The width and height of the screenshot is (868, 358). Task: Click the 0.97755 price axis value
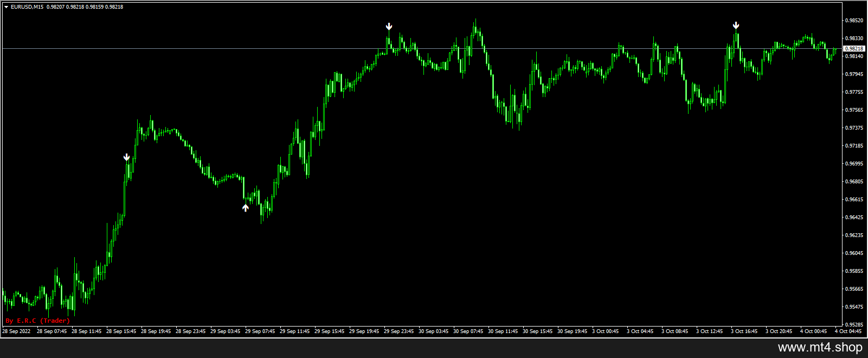click(x=854, y=92)
